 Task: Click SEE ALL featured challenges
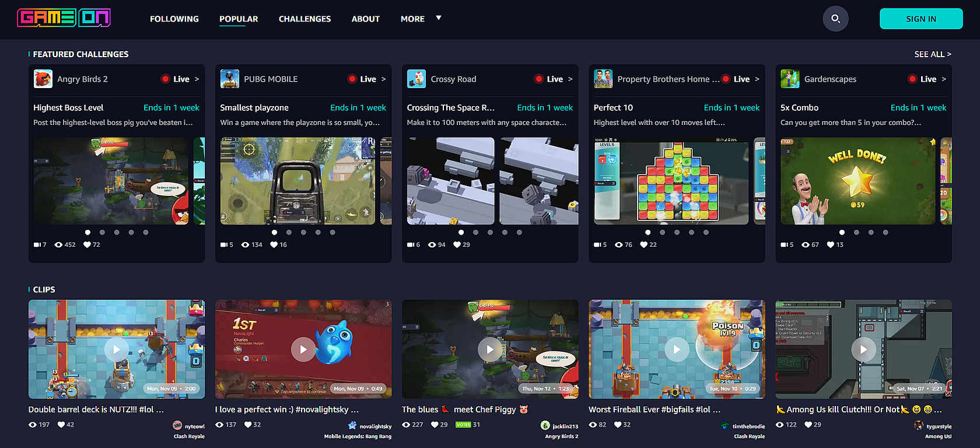(933, 54)
